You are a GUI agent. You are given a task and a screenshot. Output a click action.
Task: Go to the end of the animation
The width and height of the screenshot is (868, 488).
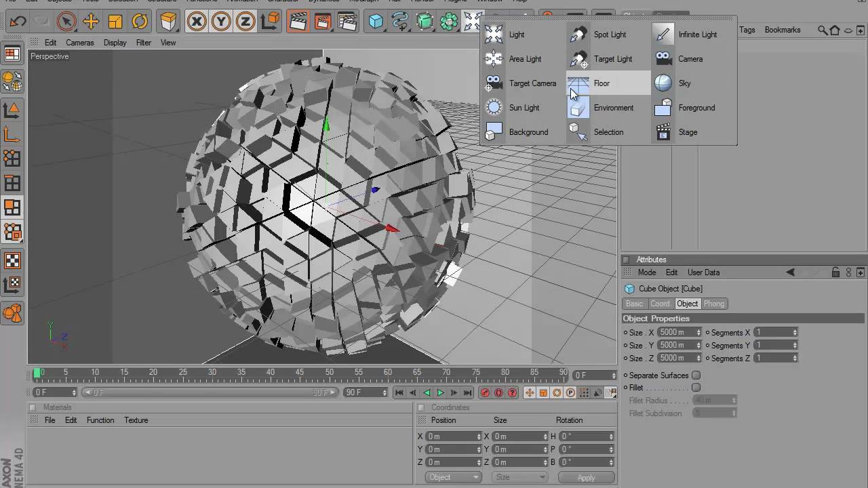click(x=467, y=393)
